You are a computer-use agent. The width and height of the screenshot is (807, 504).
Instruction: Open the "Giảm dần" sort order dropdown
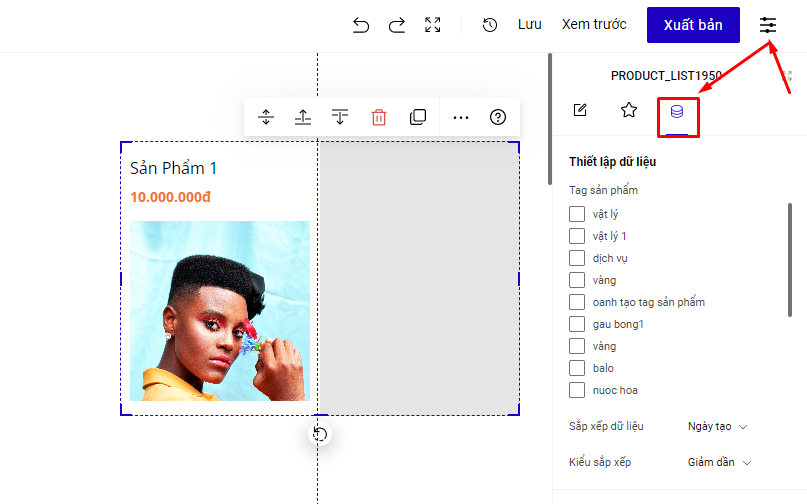point(719,462)
